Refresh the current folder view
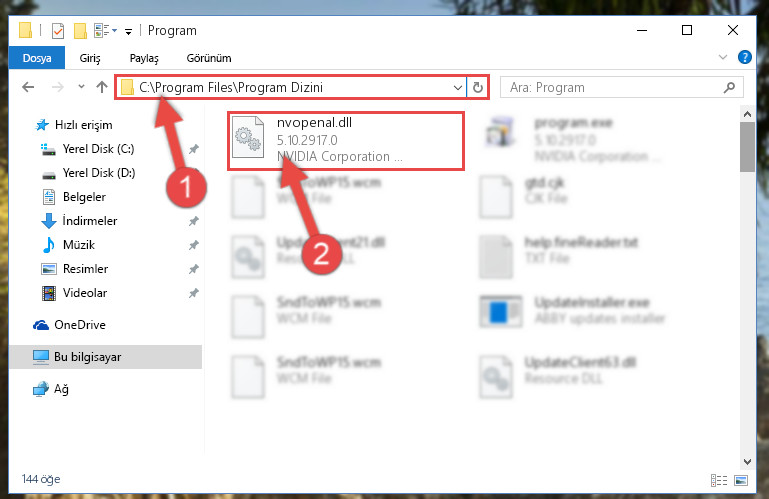 (478, 88)
